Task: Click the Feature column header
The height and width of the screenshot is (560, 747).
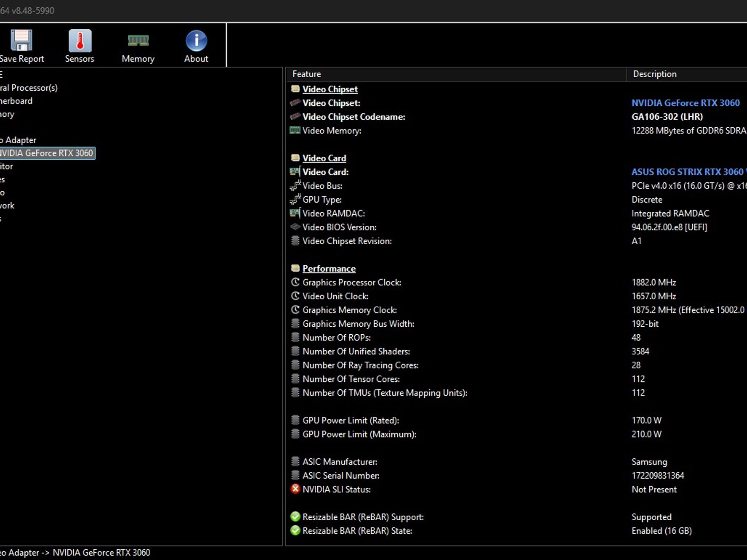Action: click(x=456, y=74)
